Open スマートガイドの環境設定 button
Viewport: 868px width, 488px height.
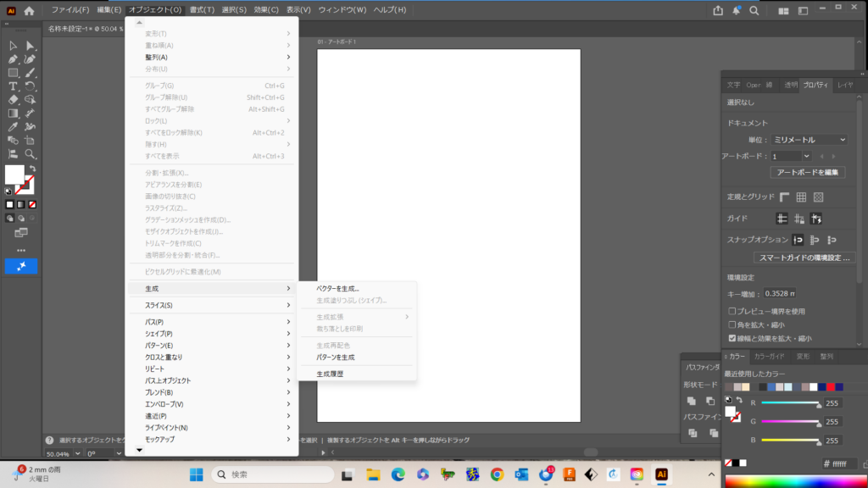803,258
